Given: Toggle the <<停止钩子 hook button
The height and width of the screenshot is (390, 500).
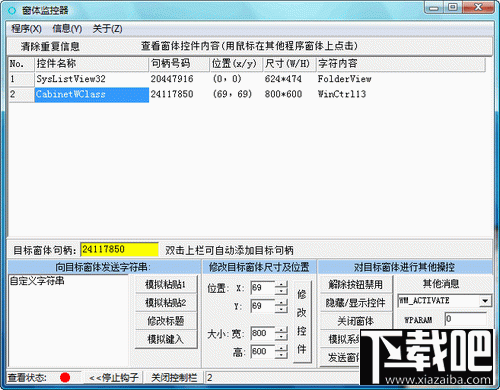Looking at the screenshot, I should point(113,377).
